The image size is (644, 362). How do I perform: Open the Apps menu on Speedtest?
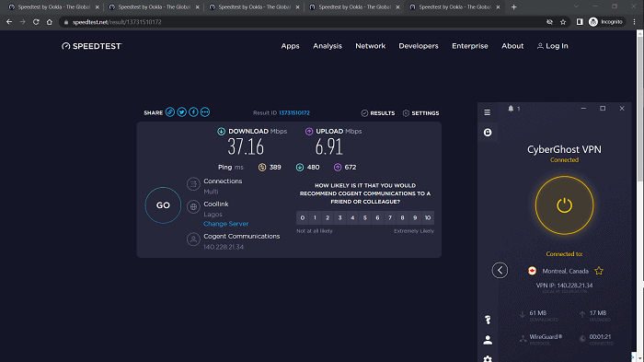pos(290,46)
